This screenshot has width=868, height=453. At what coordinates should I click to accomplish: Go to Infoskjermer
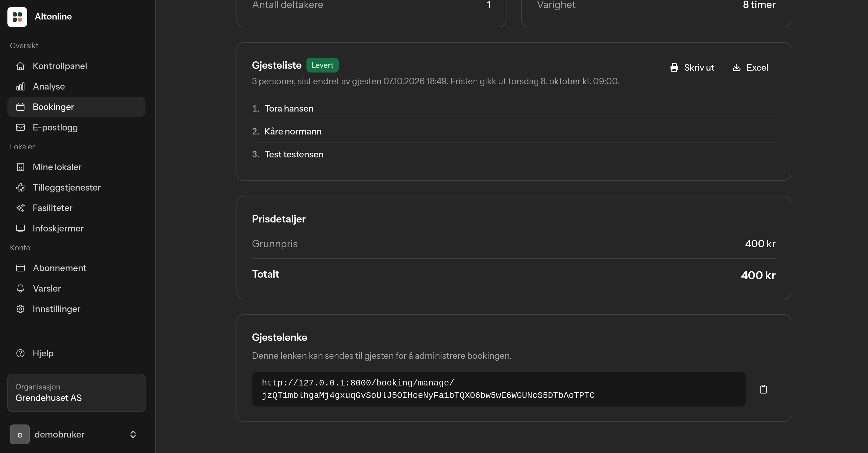point(76,228)
